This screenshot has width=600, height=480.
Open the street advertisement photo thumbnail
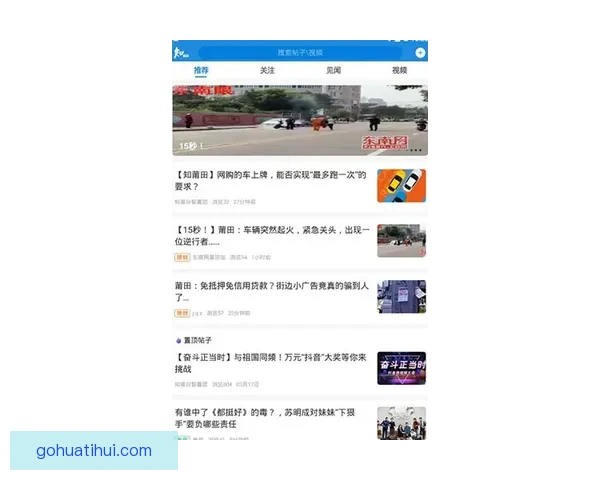click(x=401, y=296)
